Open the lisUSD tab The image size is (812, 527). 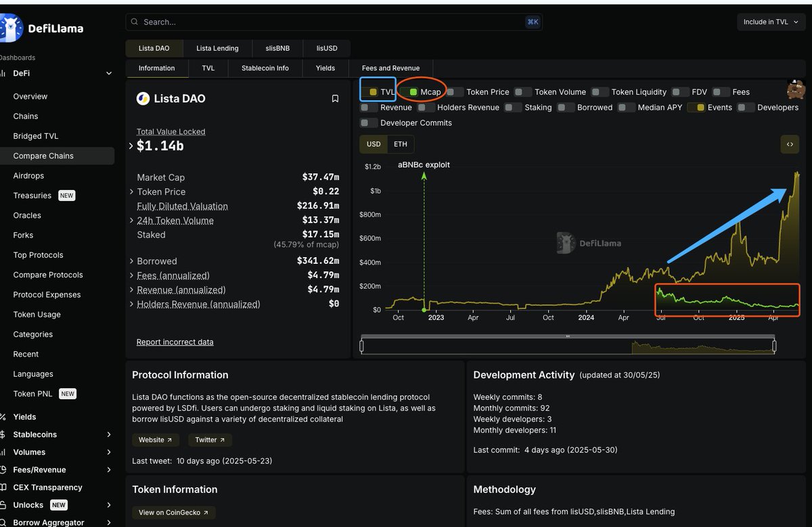click(328, 49)
